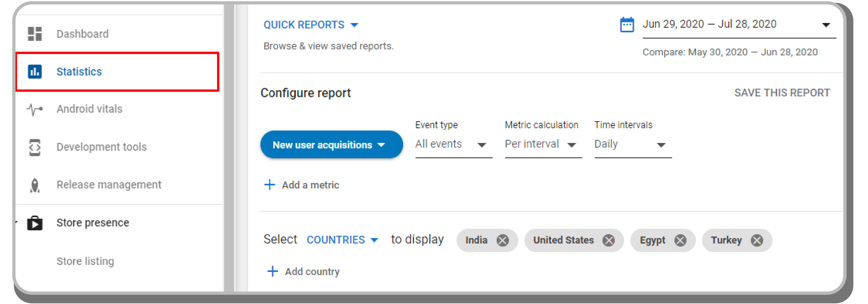This screenshot has height=304, width=868.
Task: Open the Store listing menu item
Action: click(x=85, y=261)
